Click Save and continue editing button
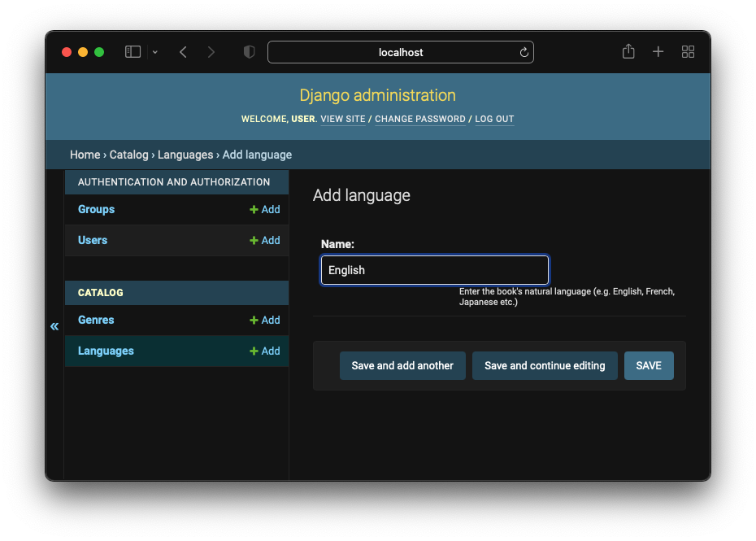Image resolution: width=756 pixels, height=541 pixels. pos(545,365)
